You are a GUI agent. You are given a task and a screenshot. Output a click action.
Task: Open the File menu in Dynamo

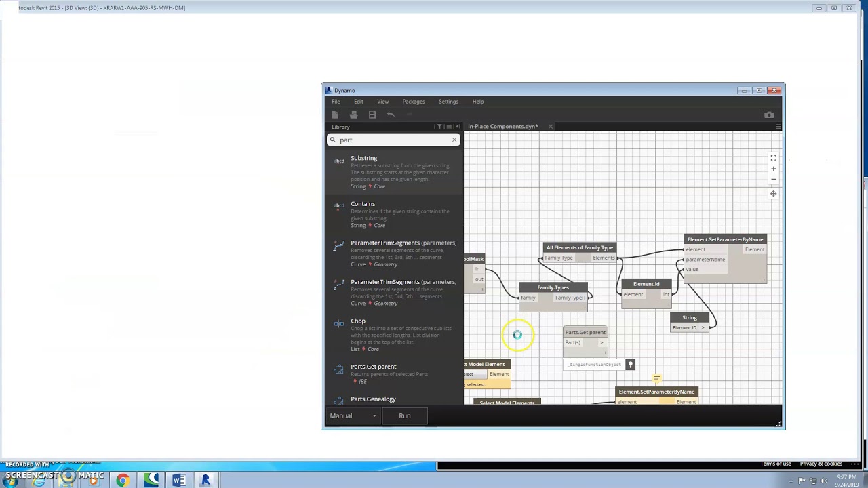336,102
